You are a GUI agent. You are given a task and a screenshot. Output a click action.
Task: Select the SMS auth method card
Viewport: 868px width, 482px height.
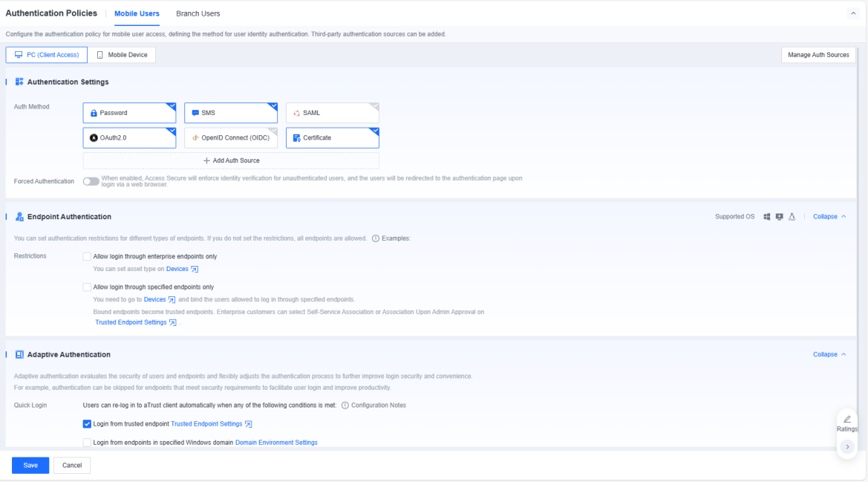click(x=231, y=113)
